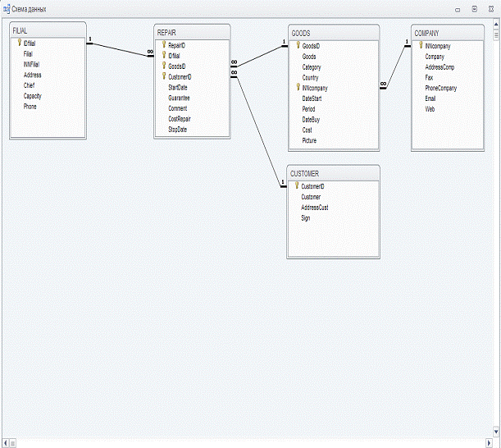This screenshot has width=501, height=448.
Task: Select the Picture field in GOODS
Action: 309,140
